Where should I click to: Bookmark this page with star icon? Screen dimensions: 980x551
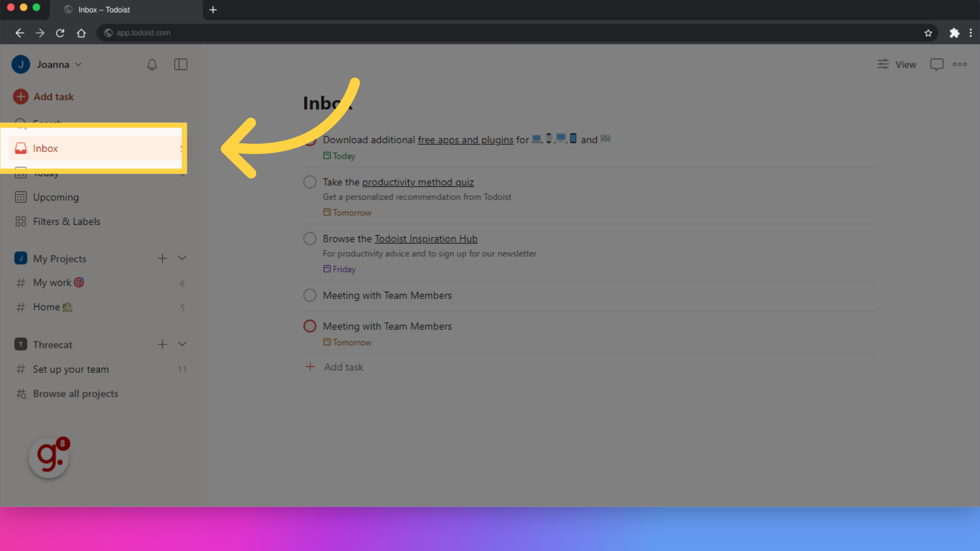point(928,33)
